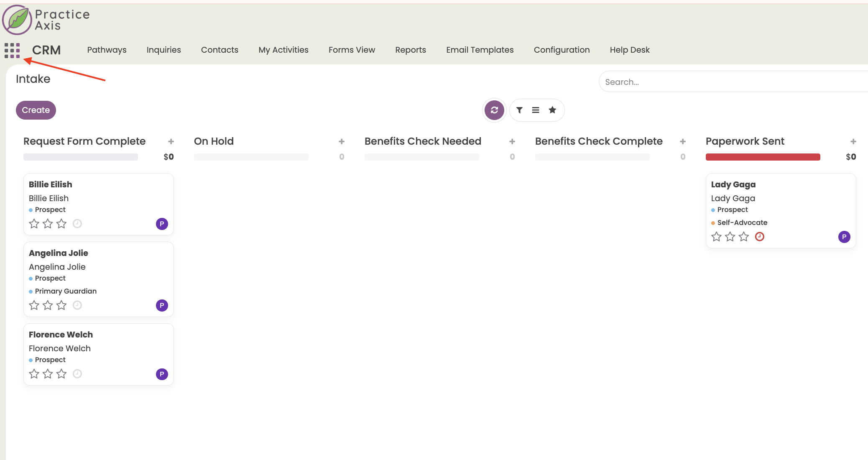Click activity clock on Billie Eilish card

pos(77,224)
